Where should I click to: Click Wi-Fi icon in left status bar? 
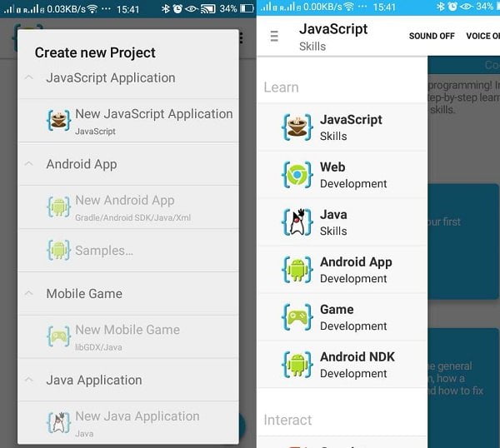pos(92,8)
